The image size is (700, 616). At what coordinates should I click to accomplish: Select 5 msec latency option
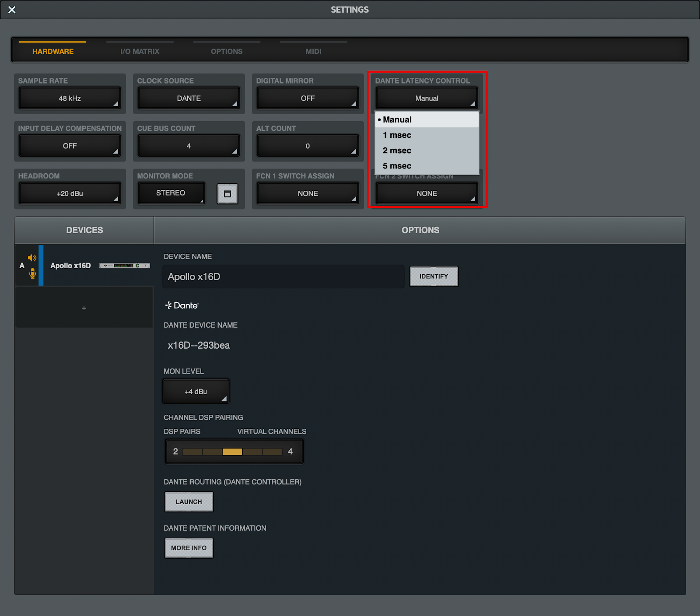pos(427,166)
